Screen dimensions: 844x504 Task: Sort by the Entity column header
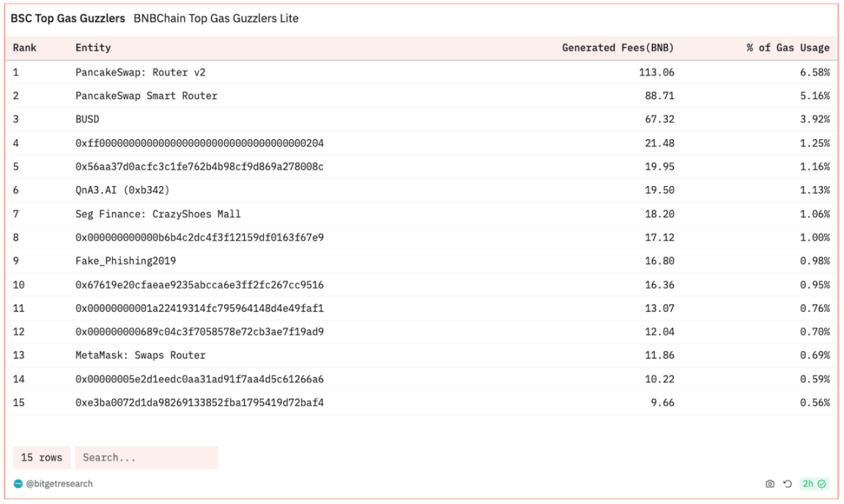point(93,48)
